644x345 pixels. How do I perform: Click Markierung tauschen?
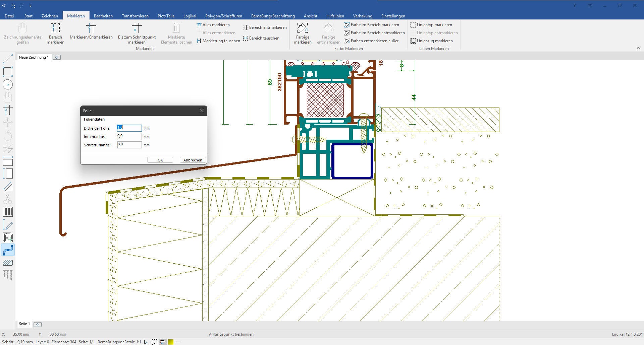tap(218, 41)
